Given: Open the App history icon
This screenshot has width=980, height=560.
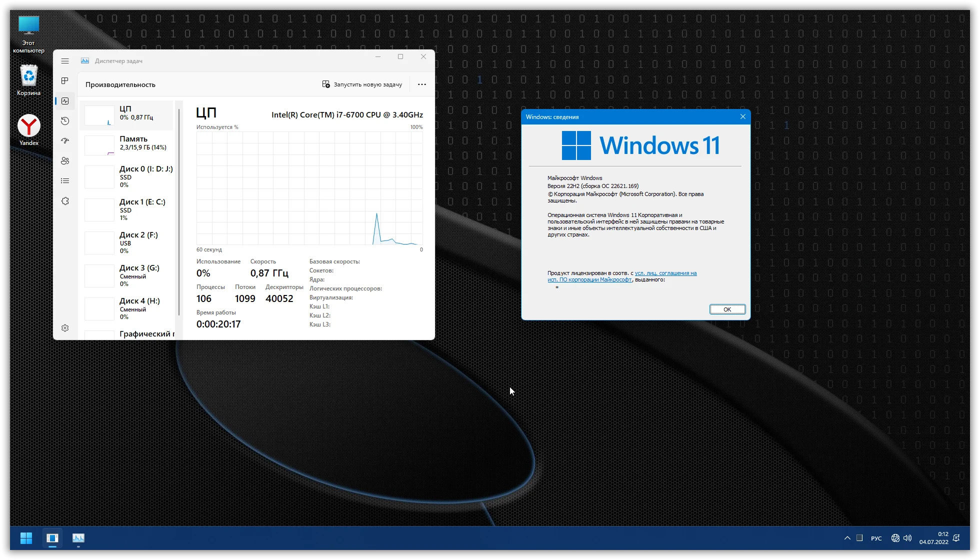Looking at the screenshot, I should (65, 121).
